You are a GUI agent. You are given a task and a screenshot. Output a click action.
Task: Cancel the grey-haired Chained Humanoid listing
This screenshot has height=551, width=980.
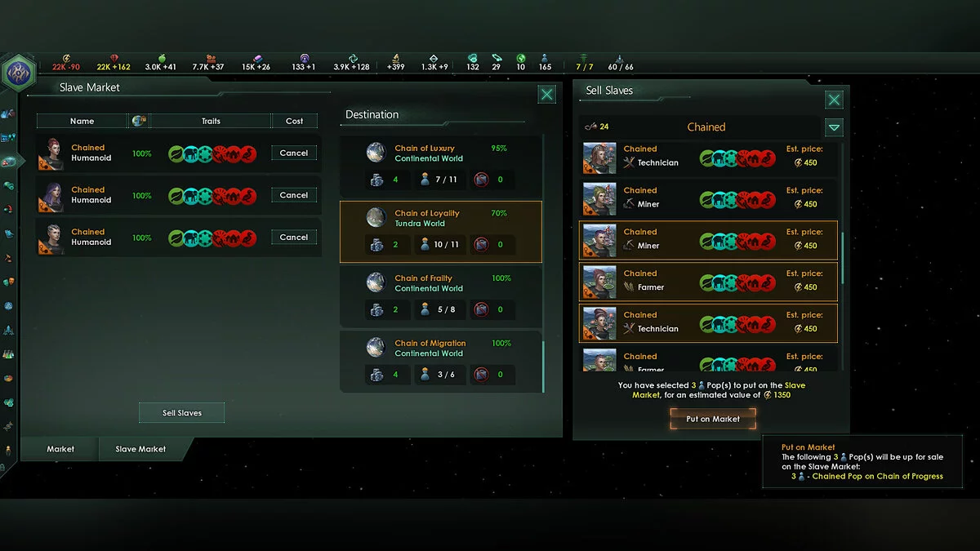click(294, 238)
